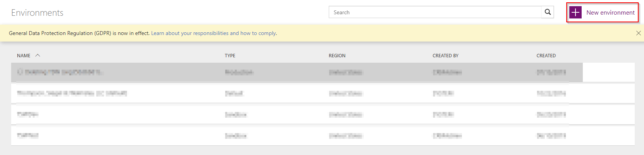
Task: Select the third environment row name
Action: [28, 115]
